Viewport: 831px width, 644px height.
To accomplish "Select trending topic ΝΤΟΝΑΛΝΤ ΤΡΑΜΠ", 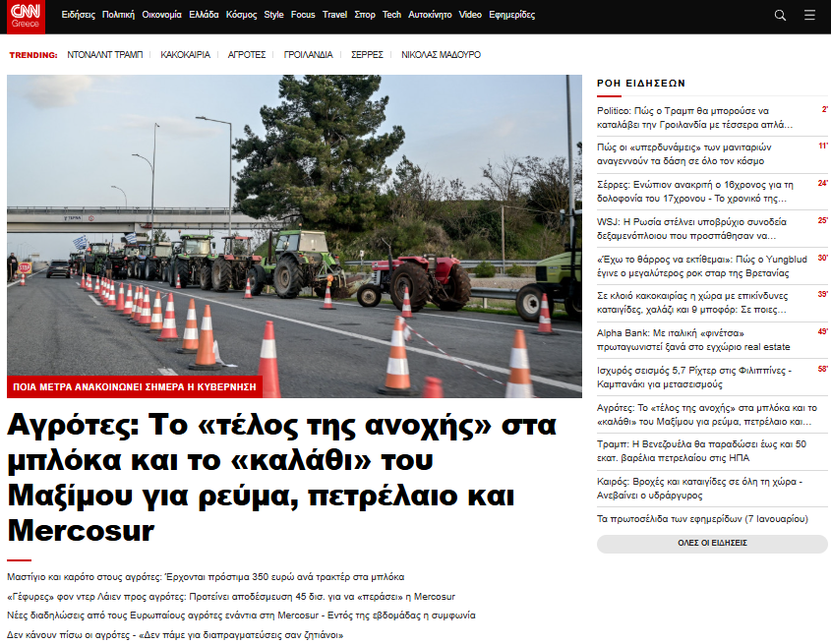I will (105, 55).
